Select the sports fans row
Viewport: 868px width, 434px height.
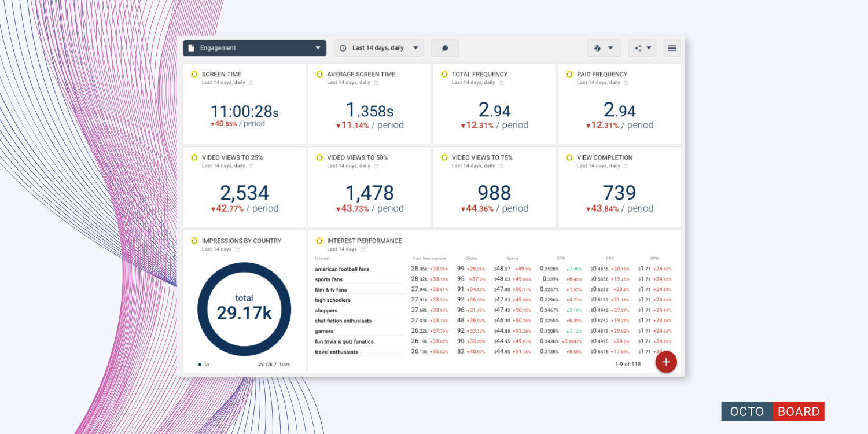(x=494, y=279)
